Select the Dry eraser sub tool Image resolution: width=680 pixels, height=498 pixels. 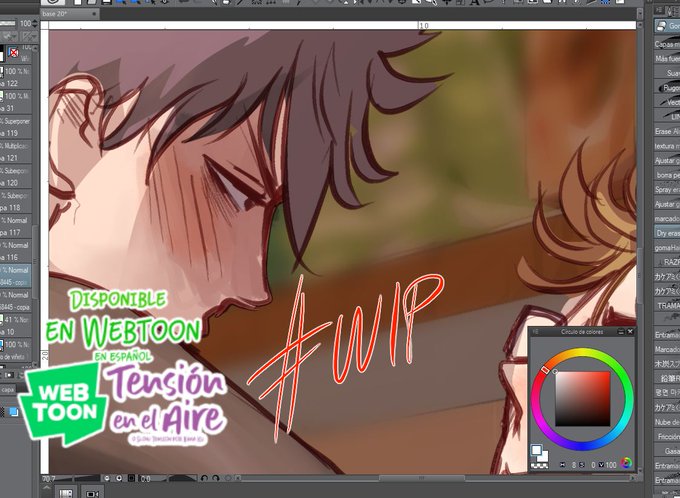point(667,233)
